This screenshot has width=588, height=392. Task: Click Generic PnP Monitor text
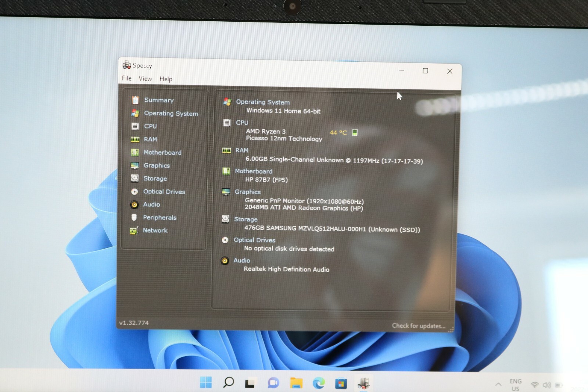304,201
